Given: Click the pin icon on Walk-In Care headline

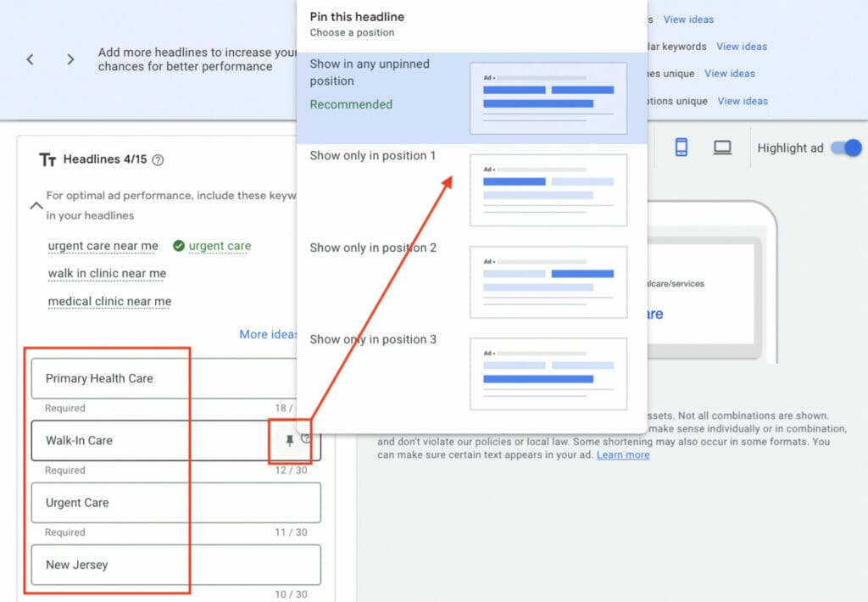Looking at the screenshot, I should (x=289, y=440).
